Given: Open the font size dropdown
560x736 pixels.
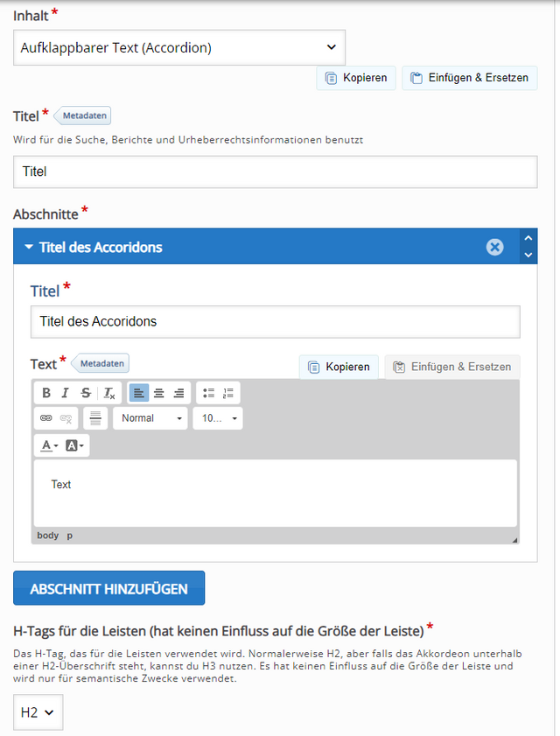Looking at the screenshot, I should click(218, 418).
